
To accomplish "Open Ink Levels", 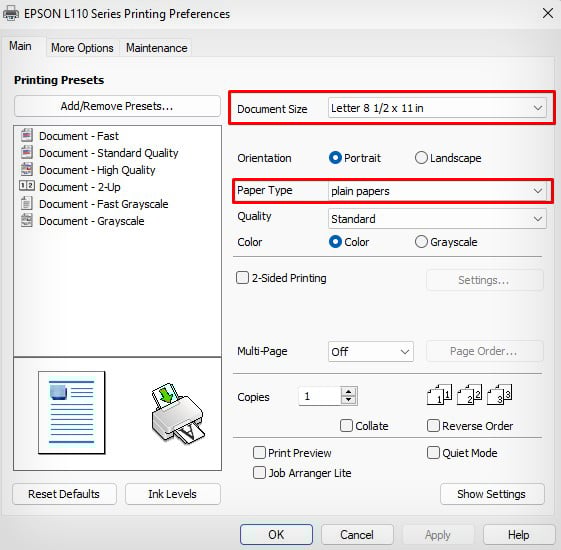I will coord(172,494).
